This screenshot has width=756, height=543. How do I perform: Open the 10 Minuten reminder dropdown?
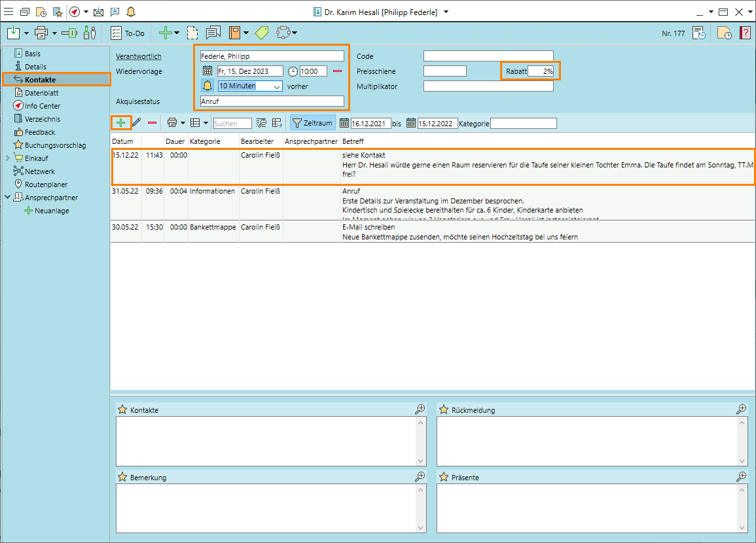276,86
